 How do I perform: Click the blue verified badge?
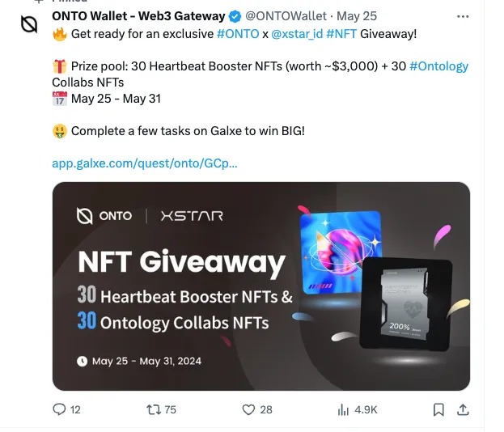[233, 16]
